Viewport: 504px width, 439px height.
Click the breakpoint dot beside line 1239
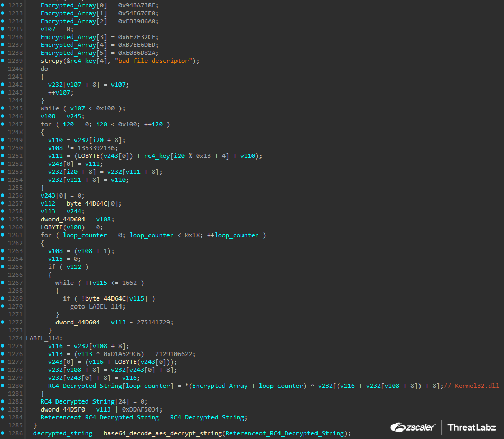pos(3,61)
